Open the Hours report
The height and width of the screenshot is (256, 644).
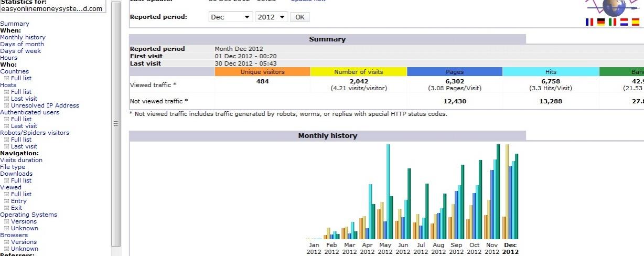(x=8, y=58)
